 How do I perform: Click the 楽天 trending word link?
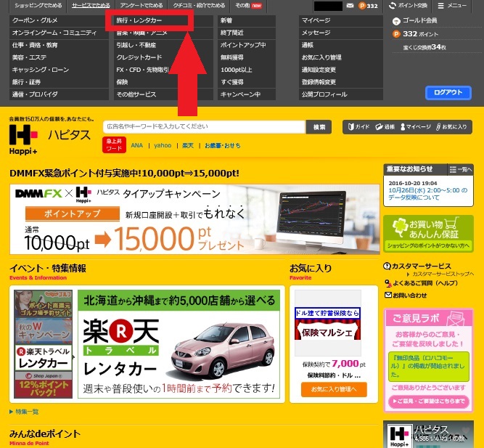(188, 145)
